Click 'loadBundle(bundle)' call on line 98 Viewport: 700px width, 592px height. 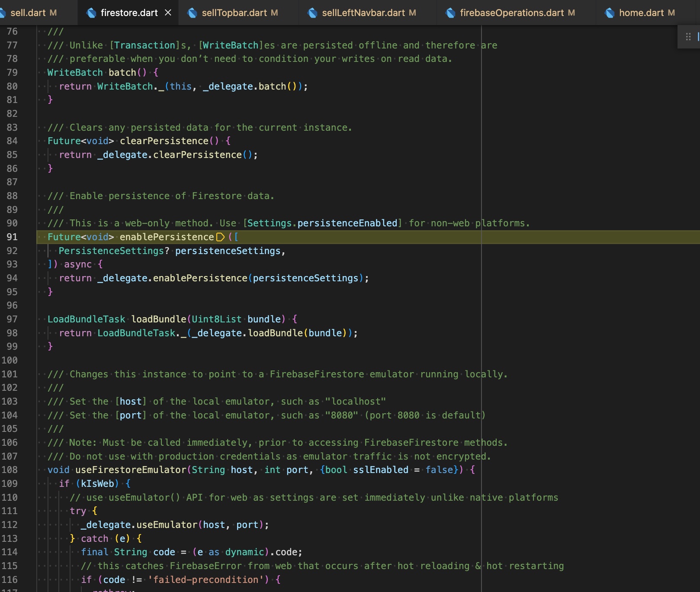point(298,333)
